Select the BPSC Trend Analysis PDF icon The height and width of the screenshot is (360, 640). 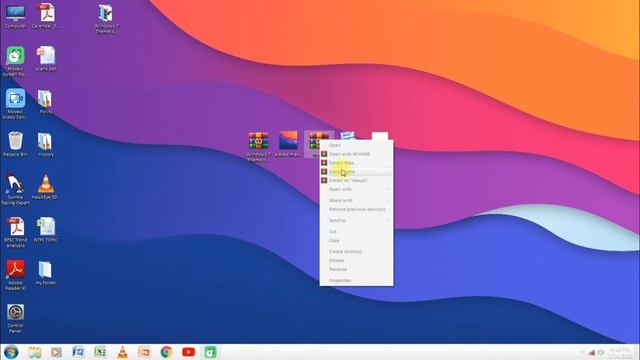pos(15,233)
